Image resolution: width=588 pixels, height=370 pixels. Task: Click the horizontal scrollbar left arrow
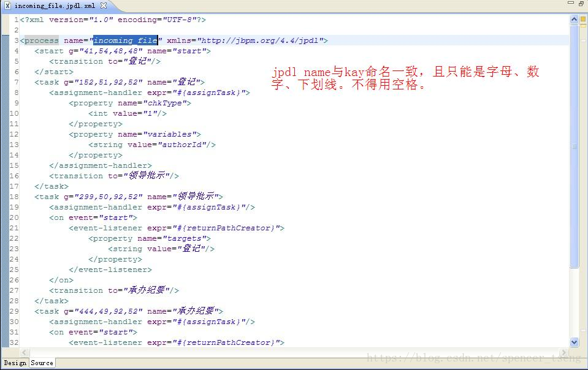25,352
